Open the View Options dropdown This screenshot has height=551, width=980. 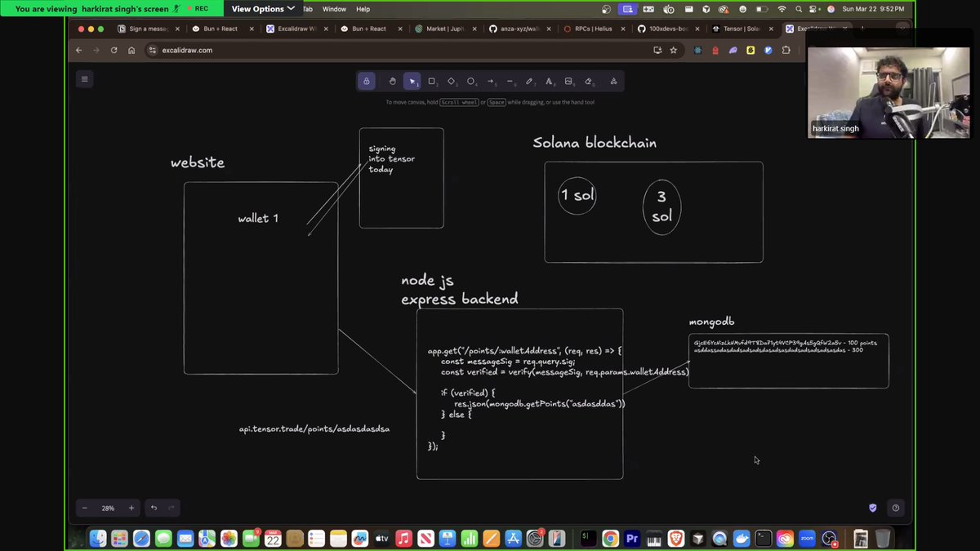point(262,9)
